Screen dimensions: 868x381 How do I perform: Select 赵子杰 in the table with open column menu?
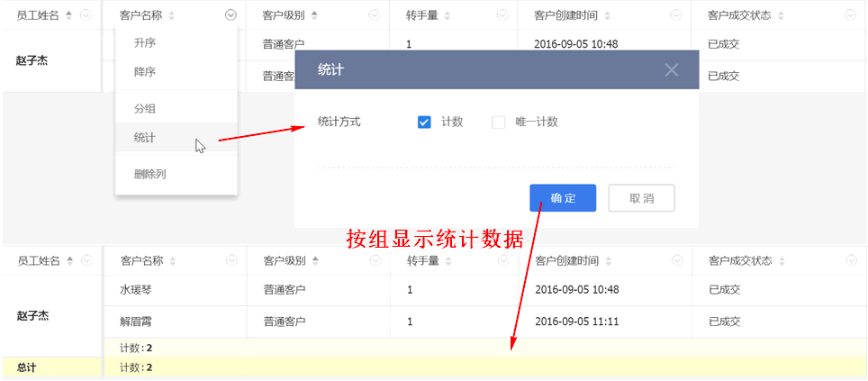32,60
